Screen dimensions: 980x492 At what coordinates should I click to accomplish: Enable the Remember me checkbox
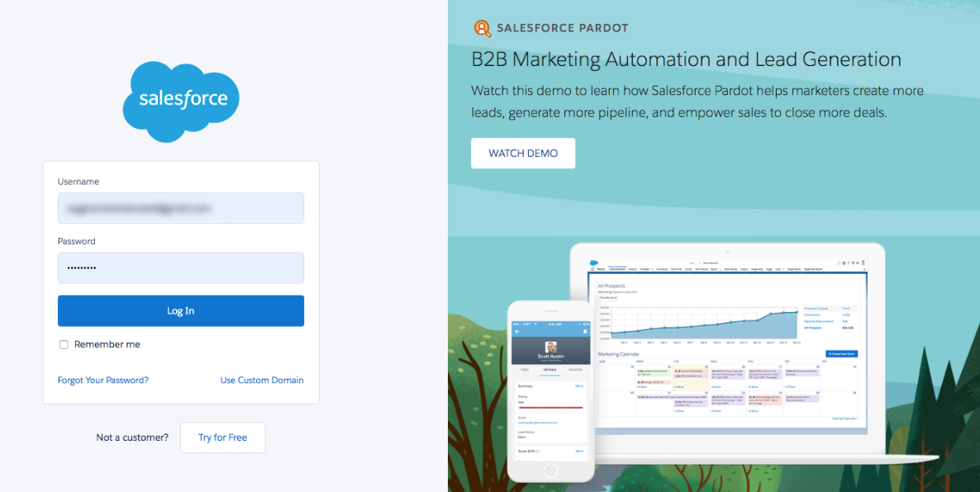(64, 345)
